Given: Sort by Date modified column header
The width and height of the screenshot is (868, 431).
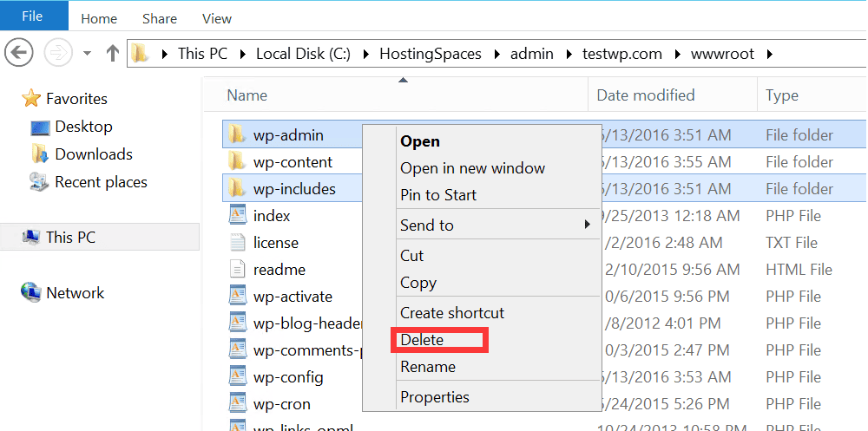Looking at the screenshot, I should pyautogui.click(x=646, y=95).
